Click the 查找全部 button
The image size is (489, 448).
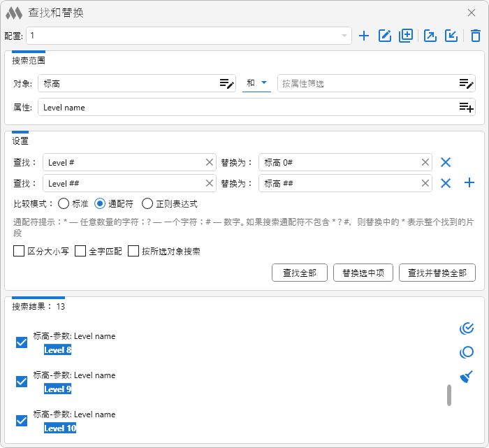(299, 273)
